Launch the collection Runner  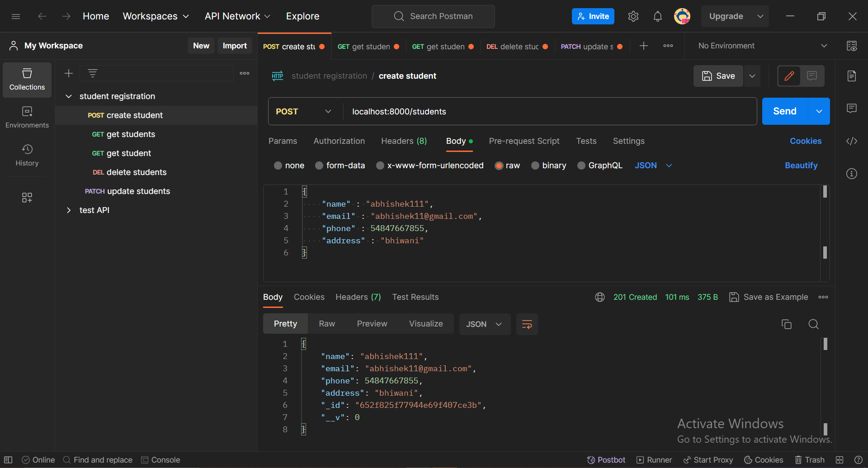pos(654,459)
